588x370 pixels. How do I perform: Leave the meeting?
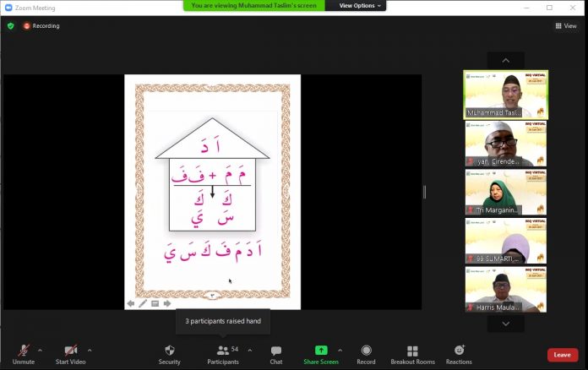point(563,355)
